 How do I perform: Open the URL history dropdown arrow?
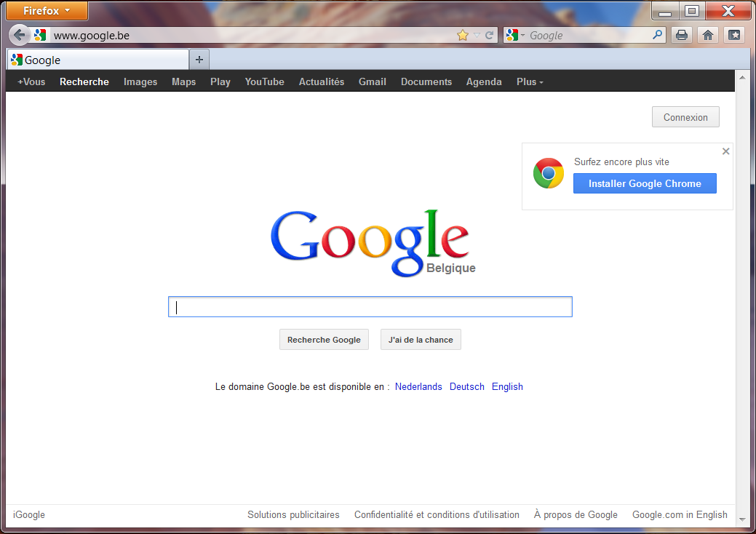477,35
